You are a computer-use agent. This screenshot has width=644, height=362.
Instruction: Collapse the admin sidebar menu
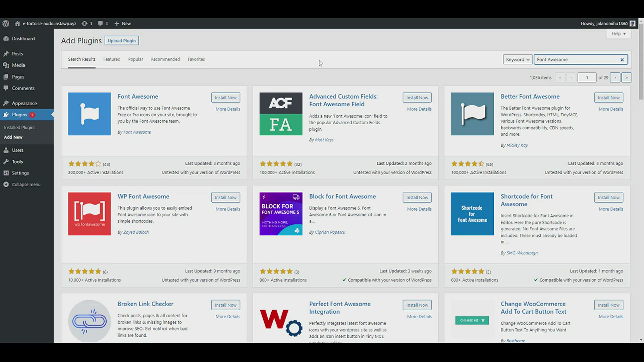pos(27,184)
